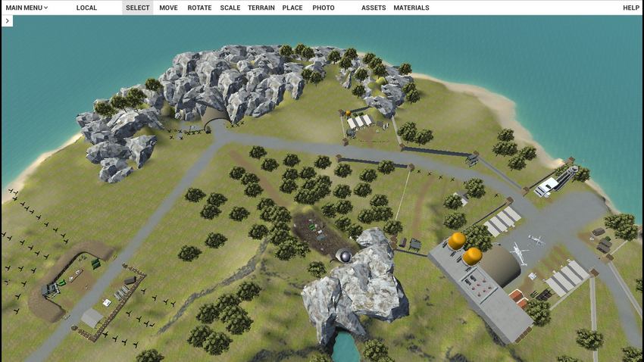644x362 pixels.
Task: Expand the side panel chevron arrow
Action: point(8,21)
